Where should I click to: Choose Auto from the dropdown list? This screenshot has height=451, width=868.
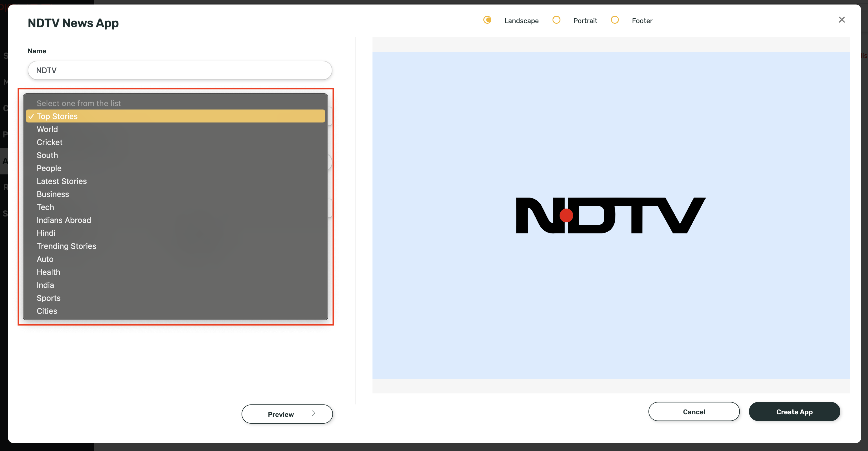tap(175, 259)
